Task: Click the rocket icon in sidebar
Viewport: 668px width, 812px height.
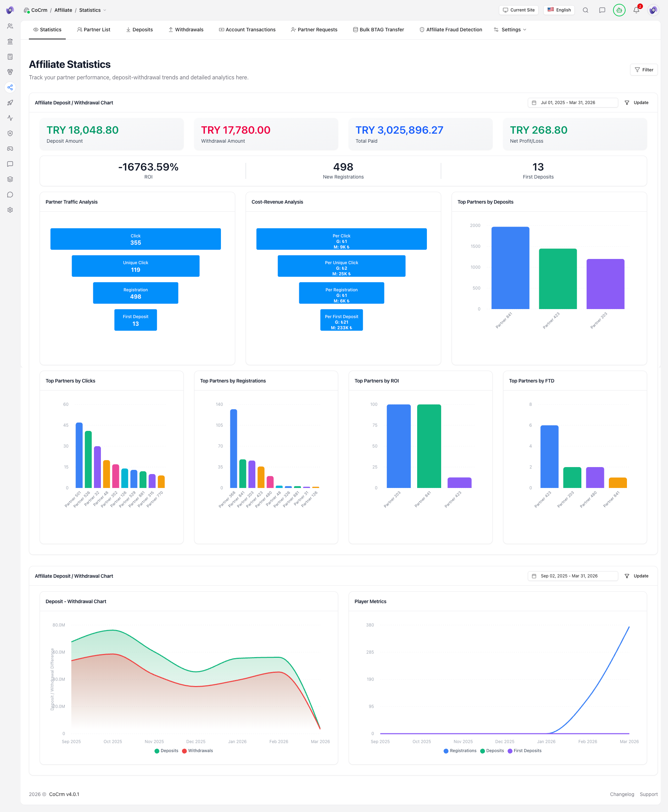Action: coord(10,103)
